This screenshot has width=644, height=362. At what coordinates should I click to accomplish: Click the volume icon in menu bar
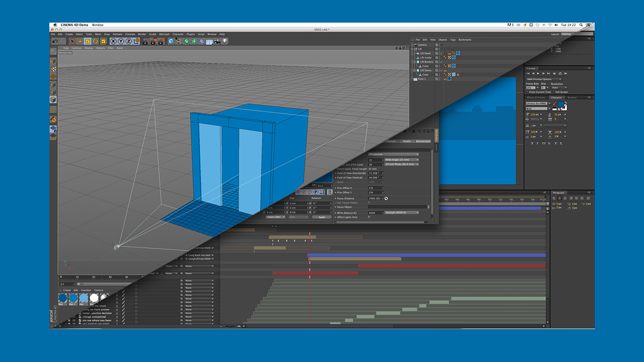pos(556,25)
